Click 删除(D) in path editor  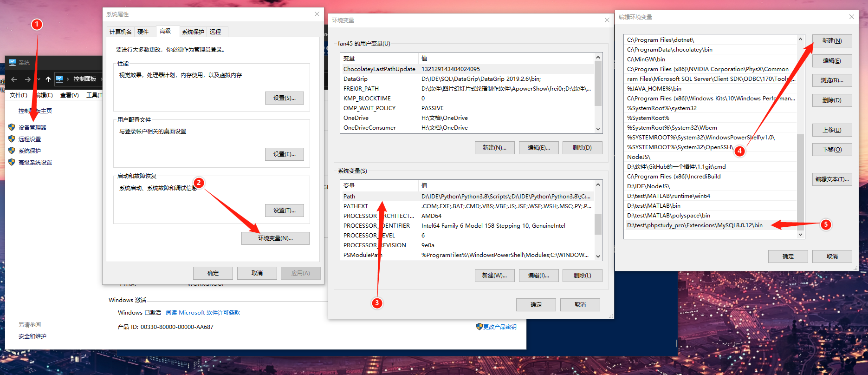tap(832, 100)
